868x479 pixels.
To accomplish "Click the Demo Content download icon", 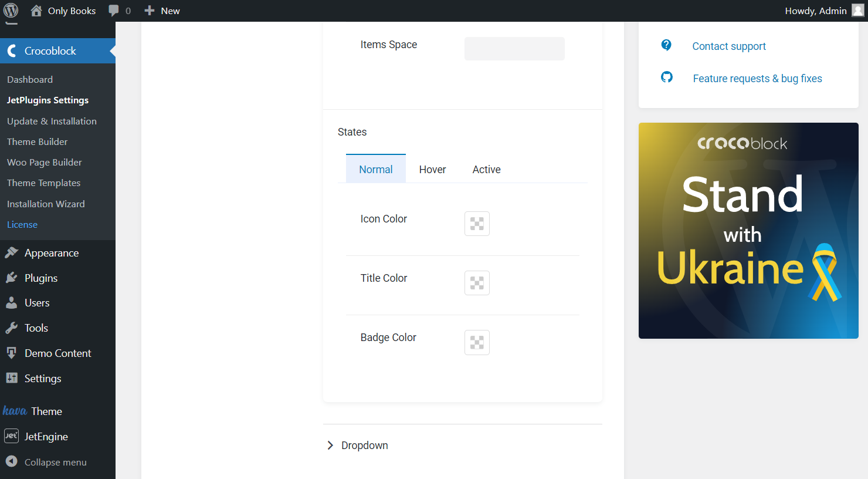I will (11, 353).
